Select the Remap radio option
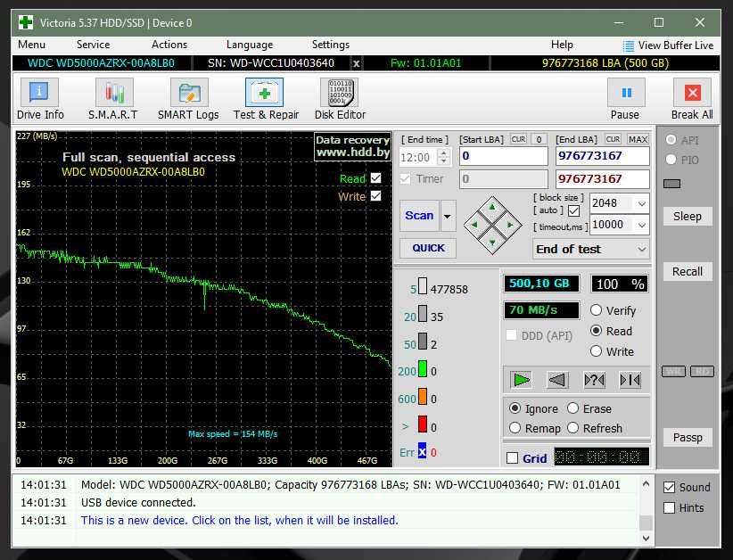733x560 pixels. pyautogui.click(x=515, y=428)
